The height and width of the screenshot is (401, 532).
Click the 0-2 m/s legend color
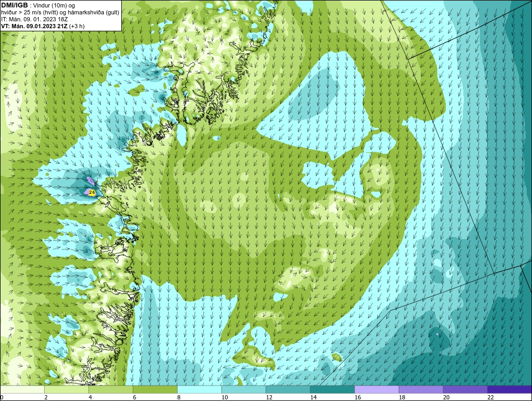click(22, 389)
